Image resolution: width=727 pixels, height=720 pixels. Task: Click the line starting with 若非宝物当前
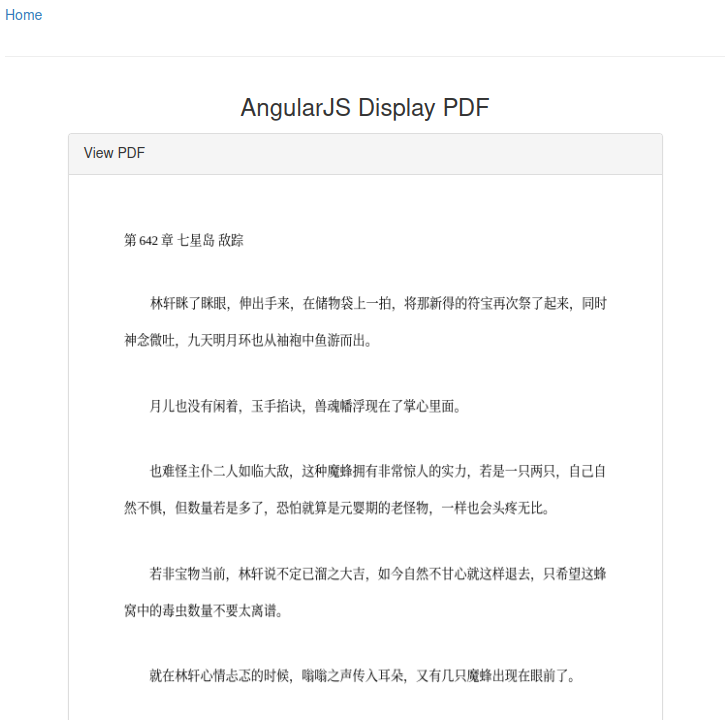point(377,574)
